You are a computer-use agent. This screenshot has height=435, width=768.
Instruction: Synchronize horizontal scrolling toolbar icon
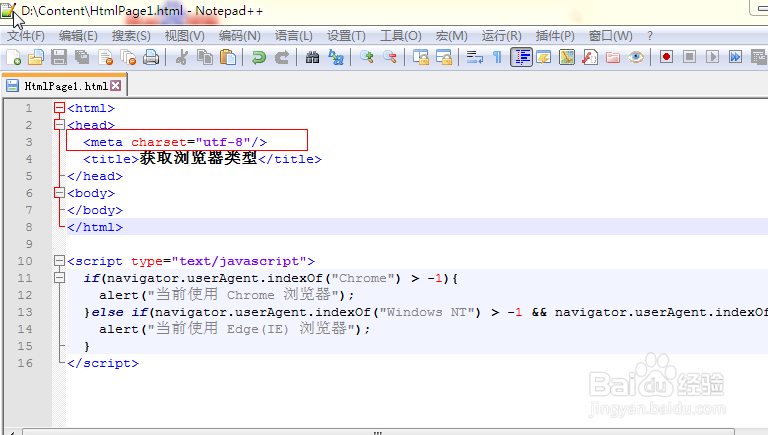pos(444,57)
